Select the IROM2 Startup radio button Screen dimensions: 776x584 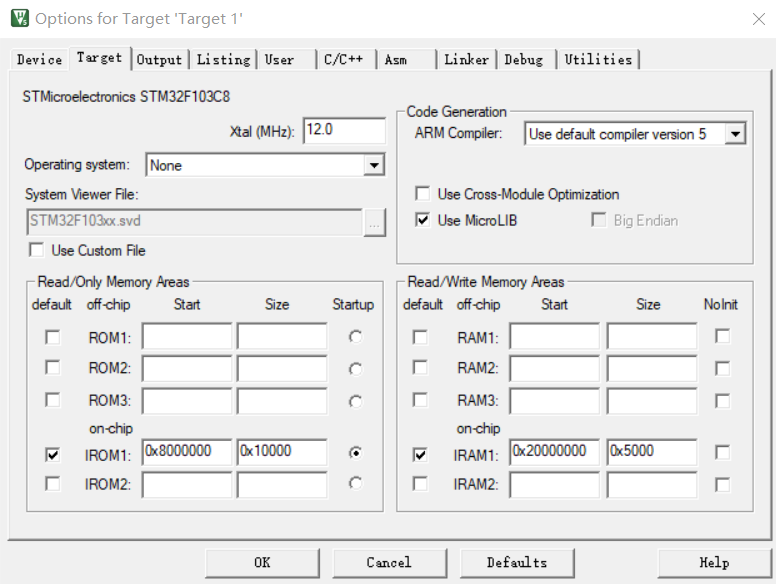click(355, 483)
